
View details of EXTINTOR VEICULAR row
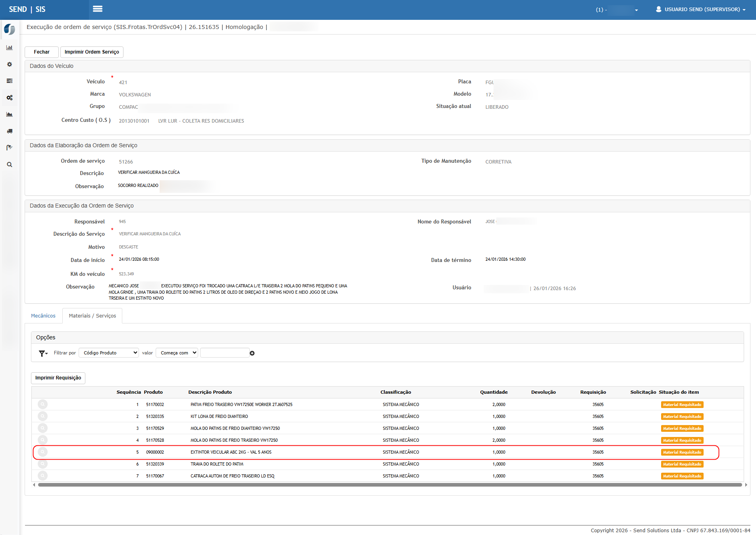click(x=42, y=452)
